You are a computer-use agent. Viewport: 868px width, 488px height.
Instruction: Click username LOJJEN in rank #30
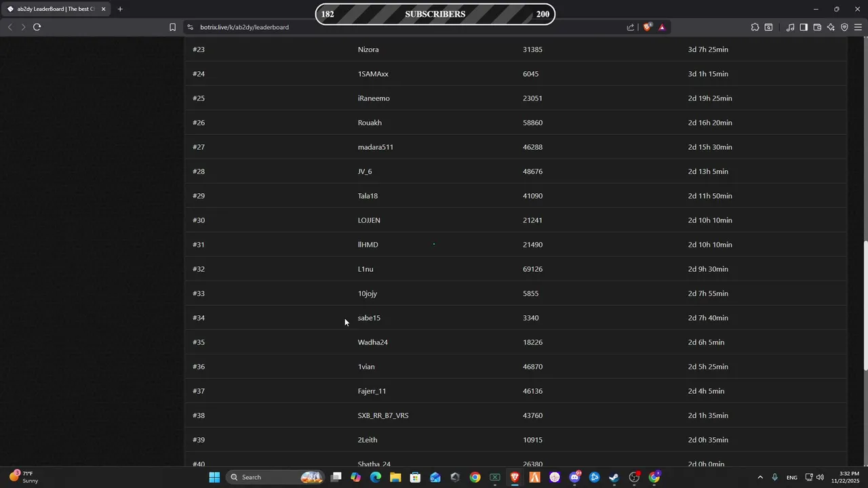(x=369, y=220)
